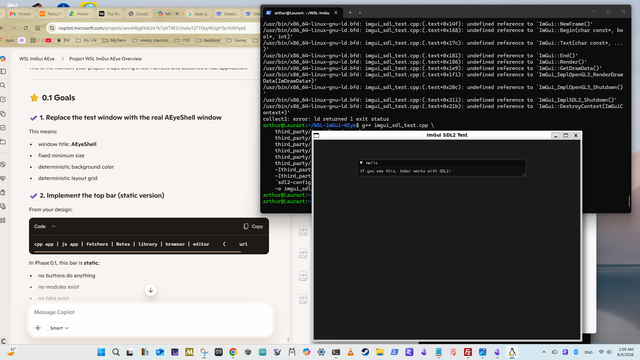
Task: Open Chrome from the taskbar
Action: (x=233, y=352)
